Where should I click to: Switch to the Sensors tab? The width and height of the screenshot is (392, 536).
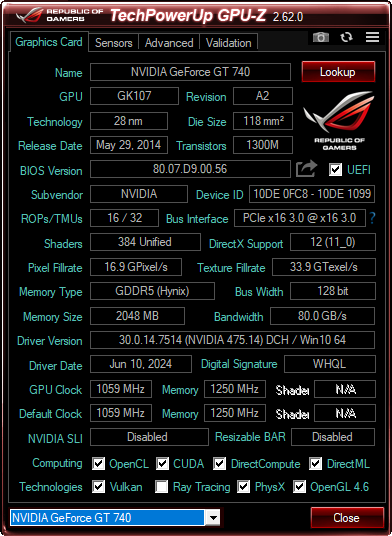click(113, 43)
